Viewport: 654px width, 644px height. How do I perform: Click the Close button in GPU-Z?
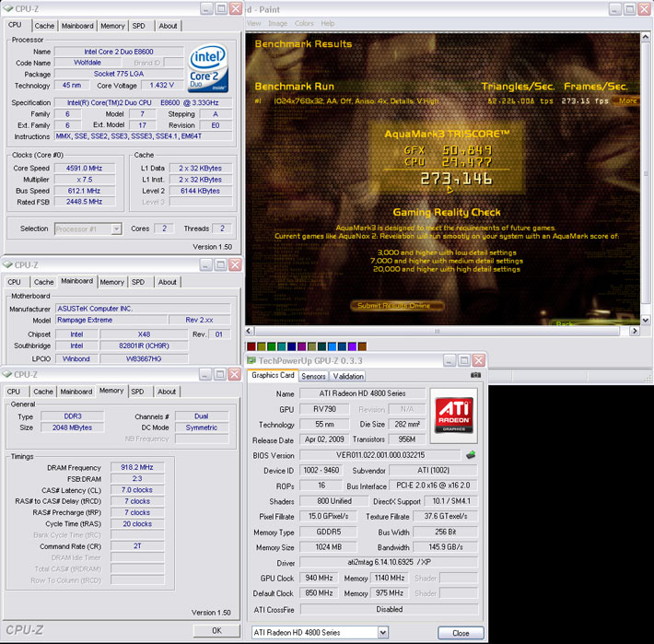point(461,633)
